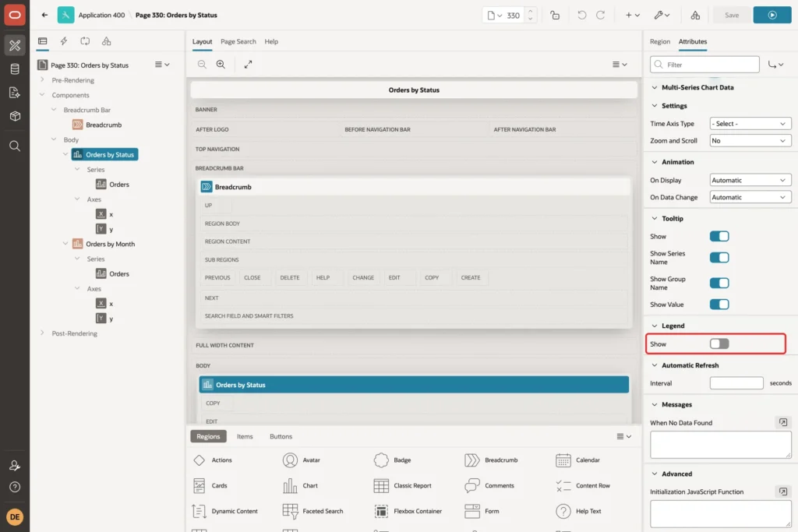The height and width of the screenshot is (532, 798).
Task: Open the Utilities wrench menu
Action: pos(662,16)
